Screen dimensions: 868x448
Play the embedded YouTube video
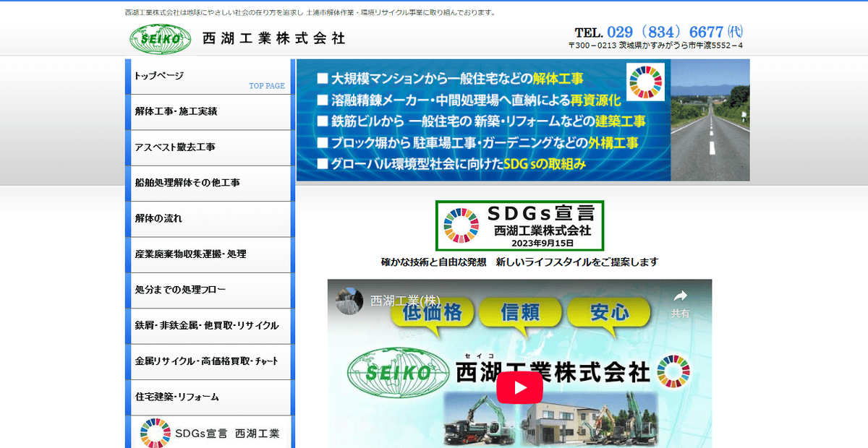point(521,389)
